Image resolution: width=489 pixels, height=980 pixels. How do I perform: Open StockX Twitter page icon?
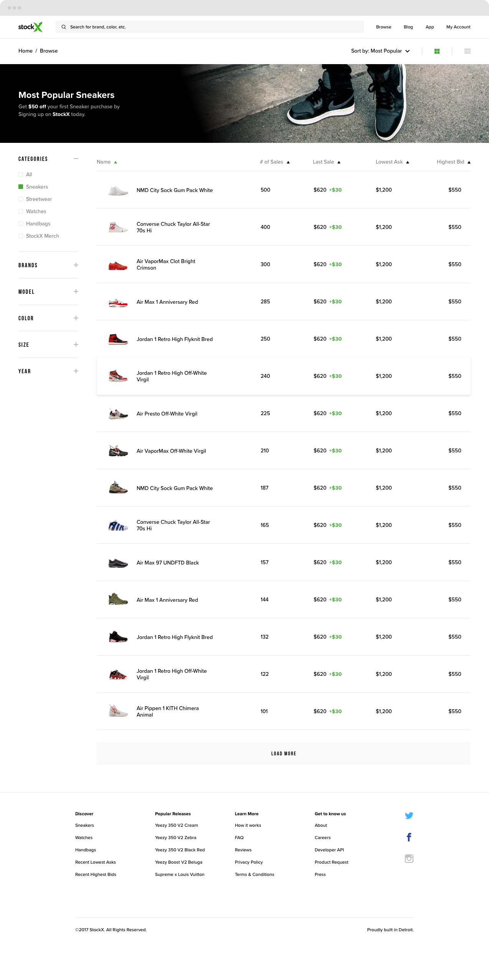409,816
